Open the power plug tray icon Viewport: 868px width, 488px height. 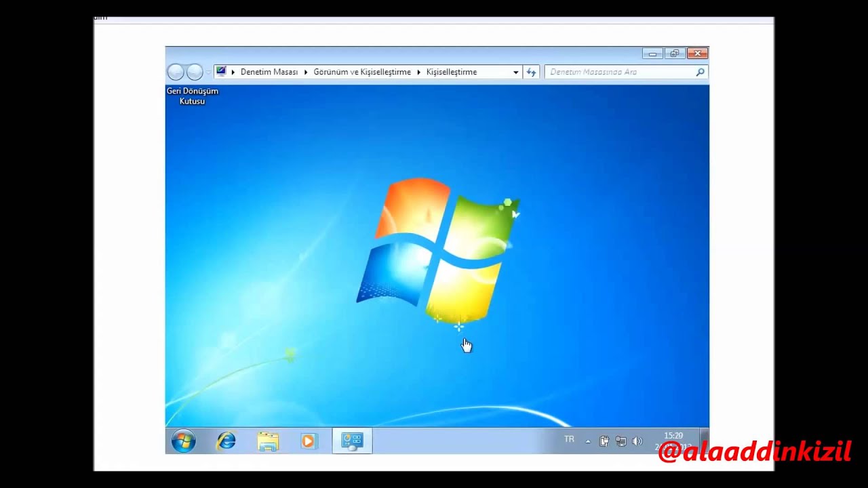click(604, 441)
